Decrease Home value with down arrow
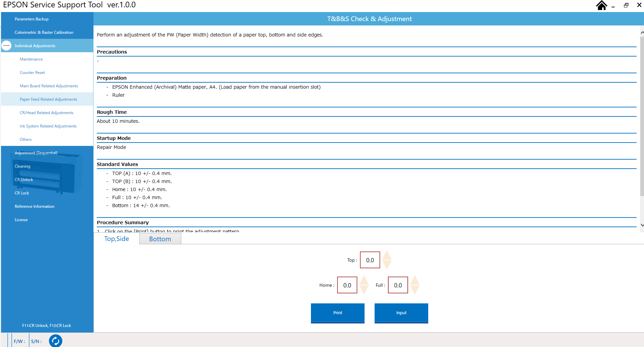Image resolution: width=644 pixels, height=347 pixels. tap(364, 290)
